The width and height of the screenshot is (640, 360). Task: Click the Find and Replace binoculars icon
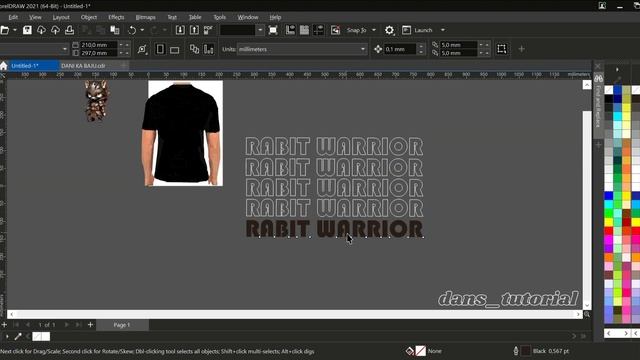tap(599, 78)
